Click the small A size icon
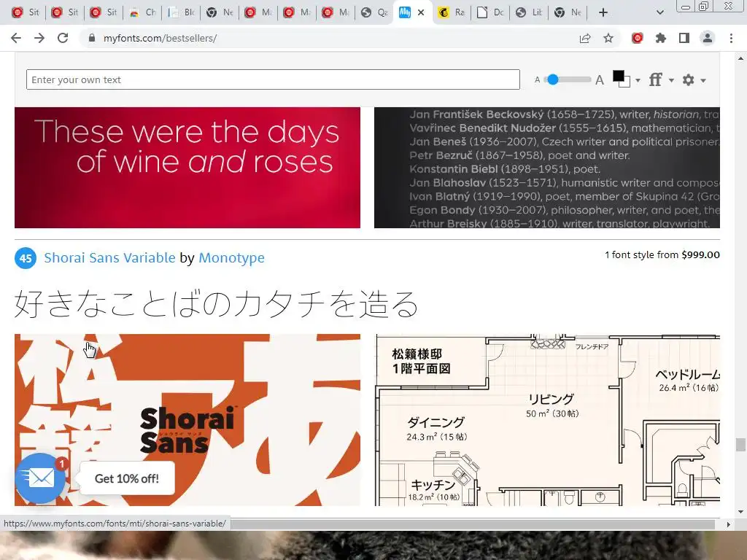 pos(538,80)
